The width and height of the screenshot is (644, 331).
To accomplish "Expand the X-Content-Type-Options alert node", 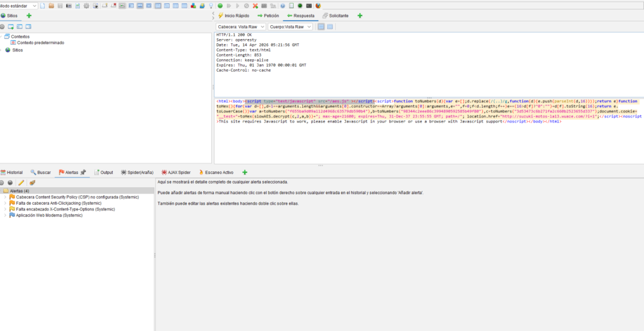I will [5, 209].
